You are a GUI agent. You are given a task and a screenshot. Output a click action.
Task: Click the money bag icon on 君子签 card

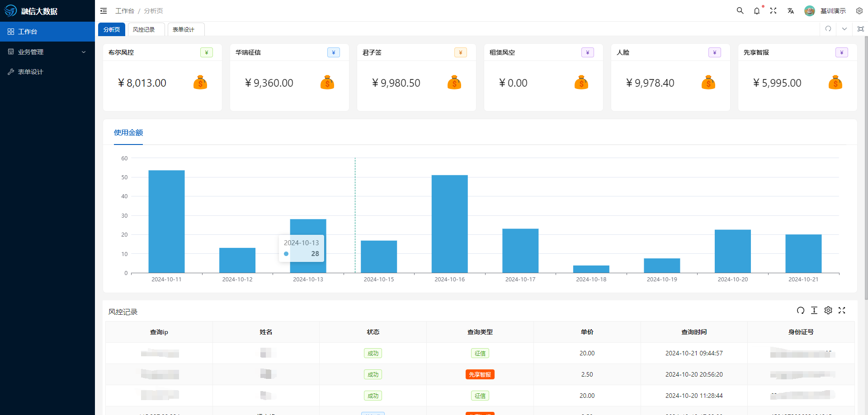pyautogui.click(x=454, y=83)
